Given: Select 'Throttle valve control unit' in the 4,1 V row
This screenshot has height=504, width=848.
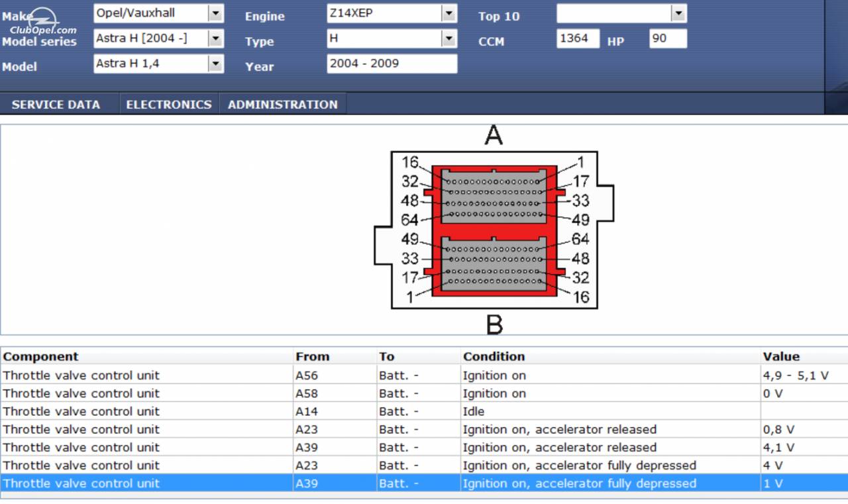Looking at the screenshot, I should pyautogui.click(x=146, y=447).
